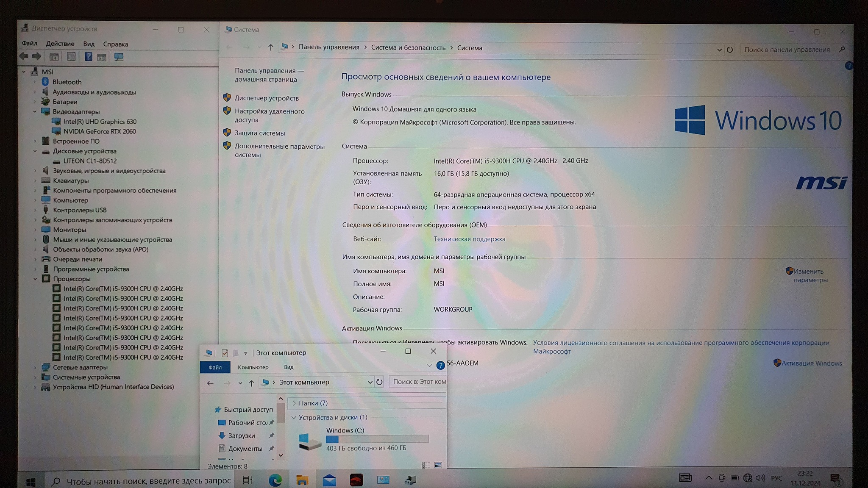Screen dimensions: 868x488
Task: Click the MSI Dragon Center taskbar icon
Action: pyautogui.click(x=356, y=480)
